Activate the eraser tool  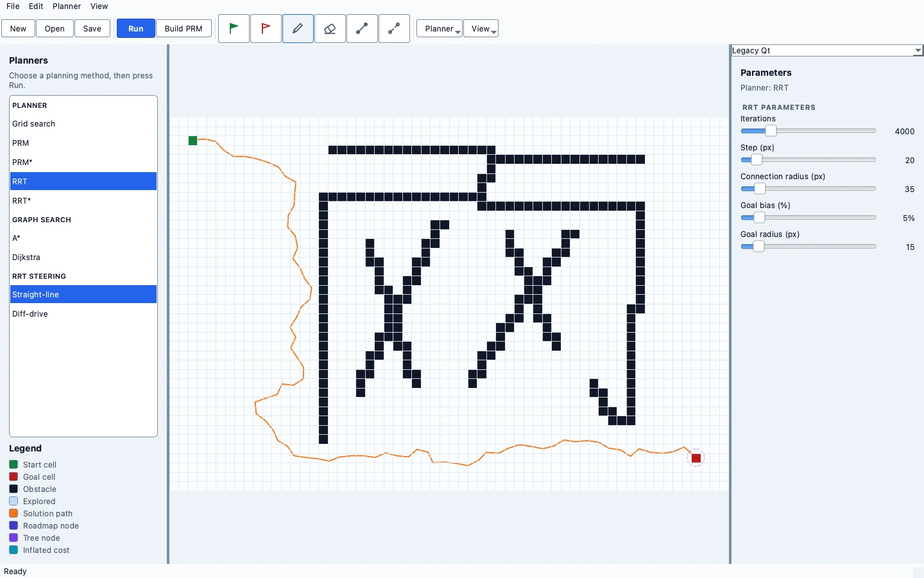[330, 28]
